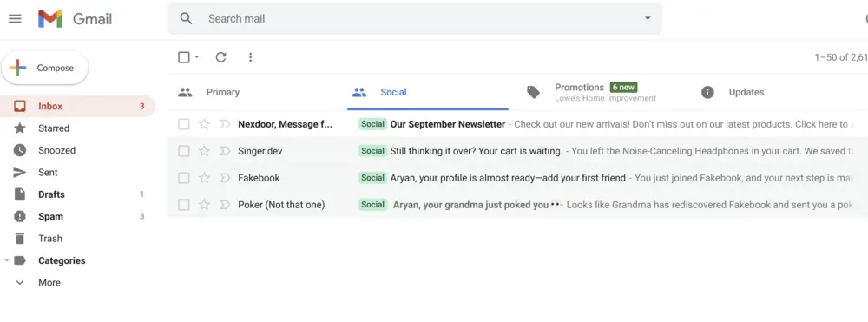Click the refresh mail icon
The height and width of the screenshot is (322, 868).
pyautogui.click(x=220, y=57)
